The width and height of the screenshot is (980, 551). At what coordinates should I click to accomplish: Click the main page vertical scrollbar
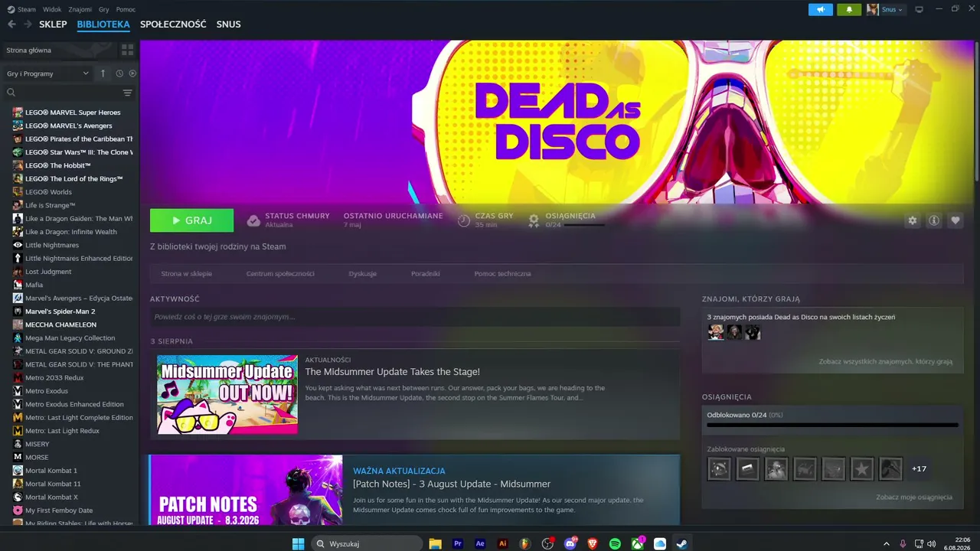point(976,111)
